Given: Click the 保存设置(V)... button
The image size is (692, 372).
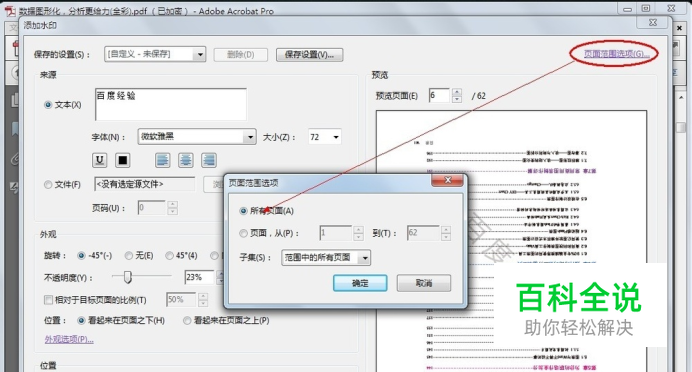Looking at the screenshot, I should click(x=309, y=55).
